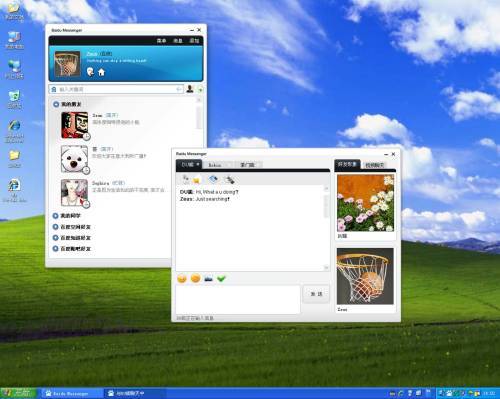
Task: Expand the third contact group in list
Action: [55, 227]
